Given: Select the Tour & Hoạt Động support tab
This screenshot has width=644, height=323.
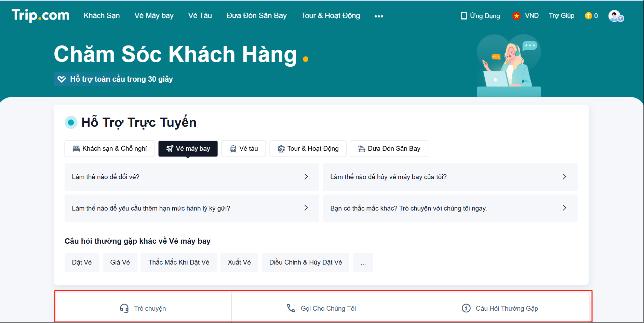Looking at the screenshot, I should coord(308,149).
